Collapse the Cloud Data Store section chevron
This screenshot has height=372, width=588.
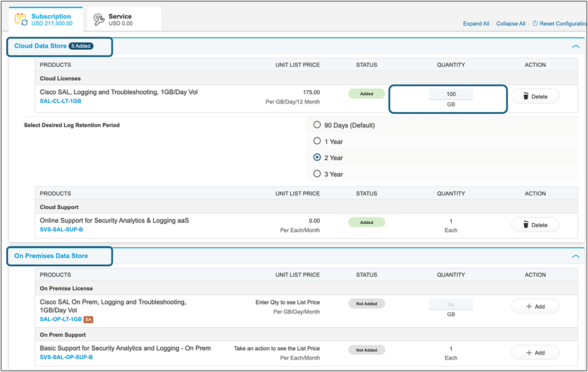pyautogui.click(x=575, y=47)
